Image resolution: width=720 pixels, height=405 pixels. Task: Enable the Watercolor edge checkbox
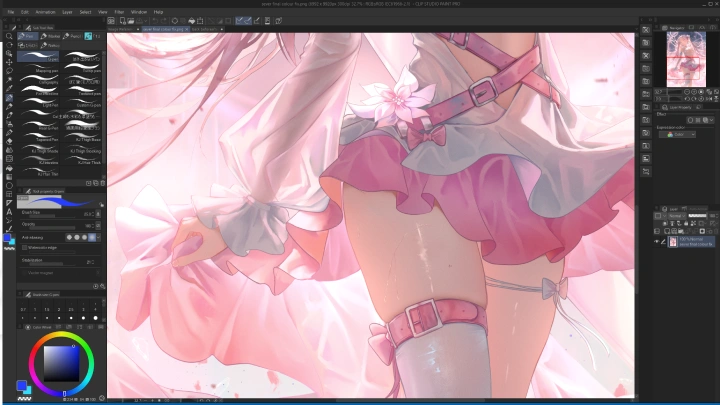(x=24, y=248)
